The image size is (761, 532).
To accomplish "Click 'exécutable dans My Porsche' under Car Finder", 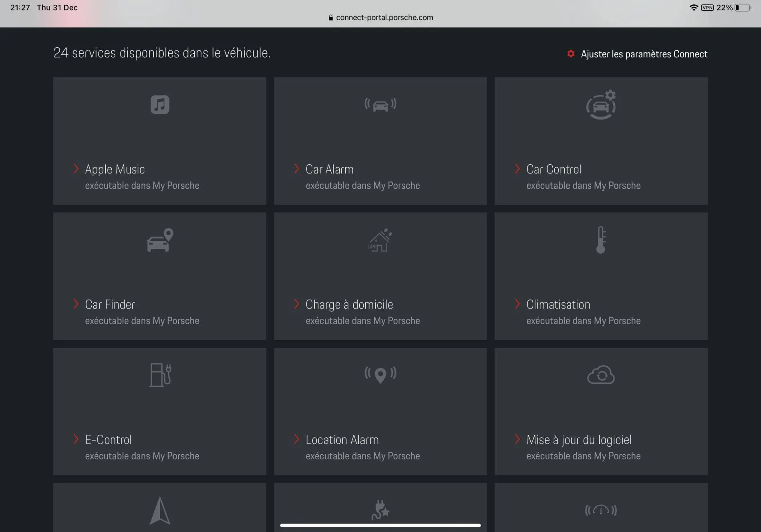I will (142, 321).
